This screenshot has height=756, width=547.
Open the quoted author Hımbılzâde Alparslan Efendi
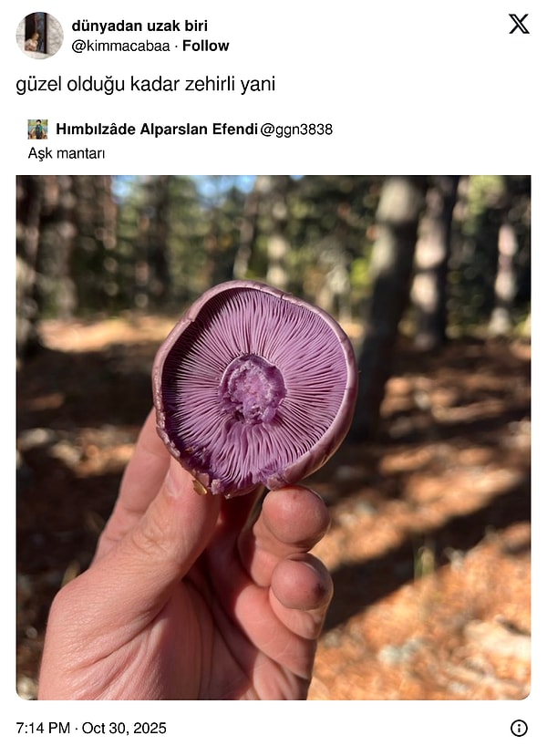click(157, 129)
